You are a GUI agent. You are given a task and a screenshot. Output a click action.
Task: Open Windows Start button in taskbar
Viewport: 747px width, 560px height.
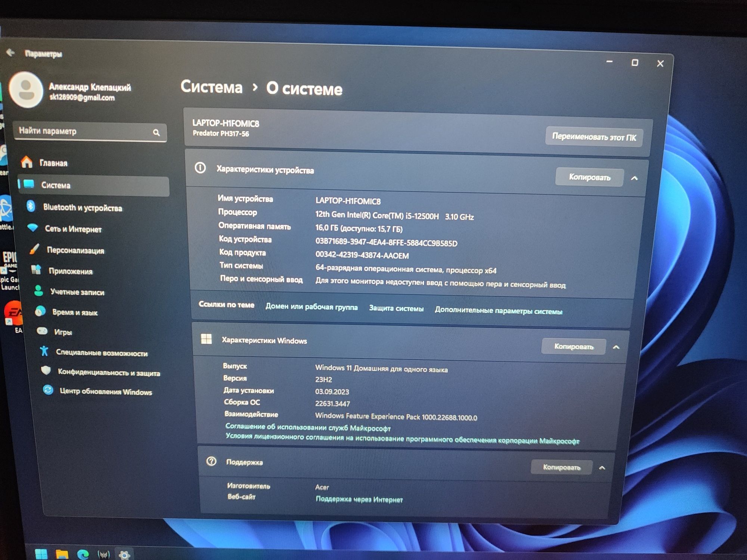pos(41,554)
